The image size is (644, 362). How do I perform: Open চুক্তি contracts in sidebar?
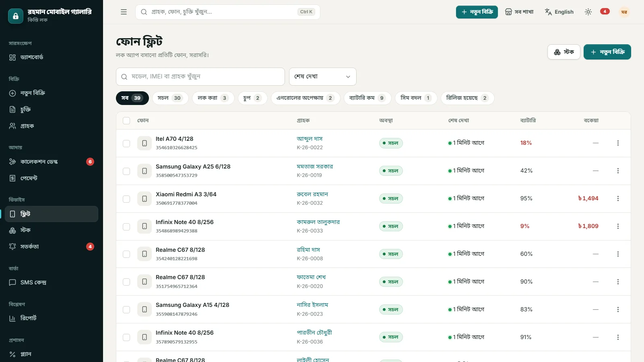(52, 109)
